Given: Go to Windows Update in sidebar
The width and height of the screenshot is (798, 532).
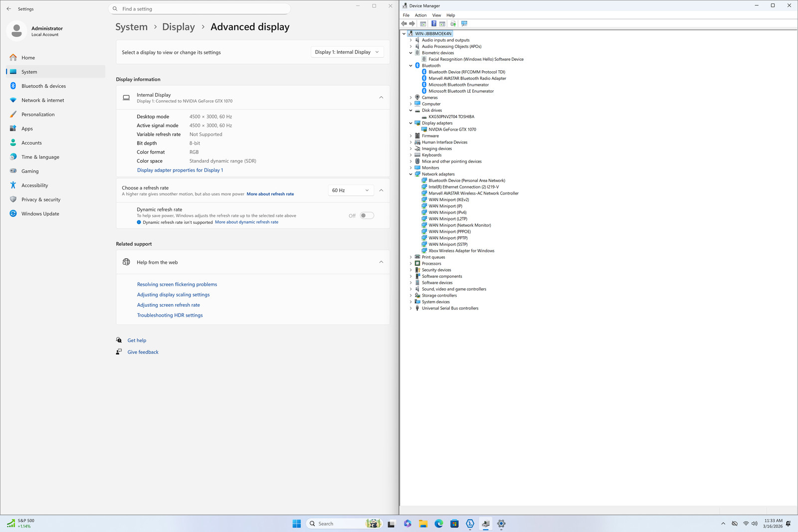Looking at the screenshot, I should click(x=40, y=214).
